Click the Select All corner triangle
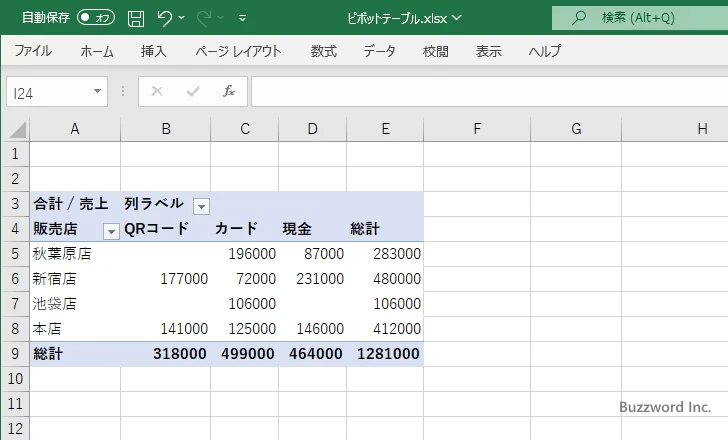The height and width of the screenshot is (440, 728). [17, 129]
